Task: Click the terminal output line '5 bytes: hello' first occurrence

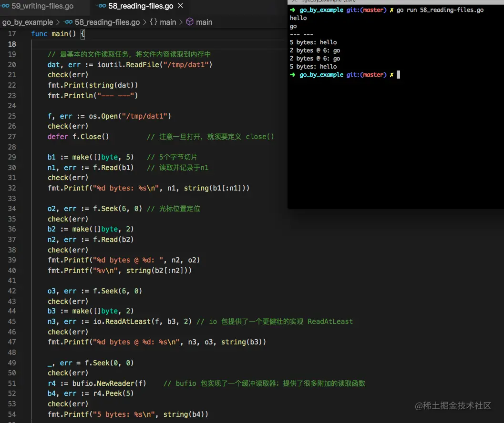Action: [x=313, y=42]
